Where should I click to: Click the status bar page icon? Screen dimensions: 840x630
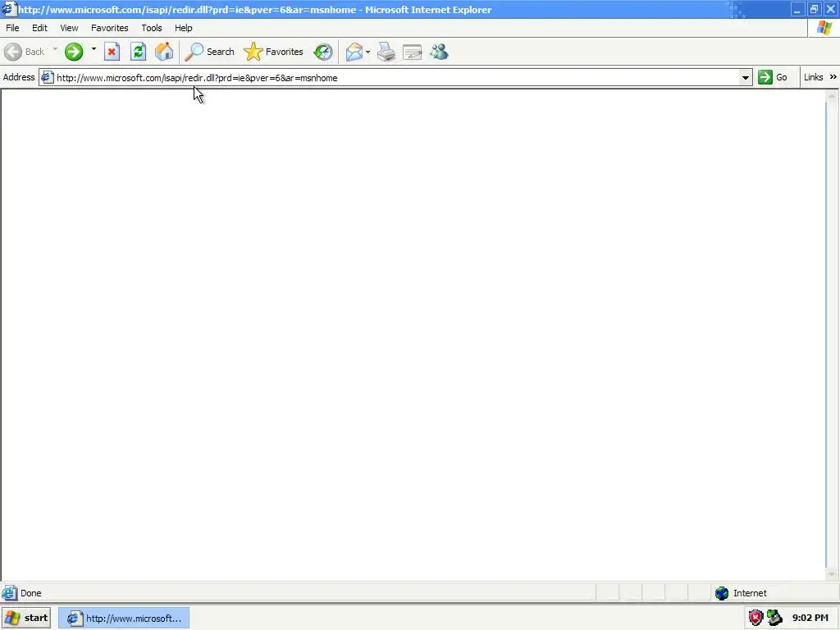pos(9,593)
